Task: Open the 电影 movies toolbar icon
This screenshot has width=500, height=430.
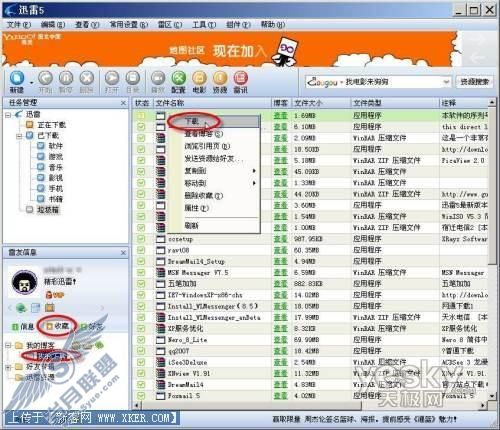Action: click(x=199, y=79)
